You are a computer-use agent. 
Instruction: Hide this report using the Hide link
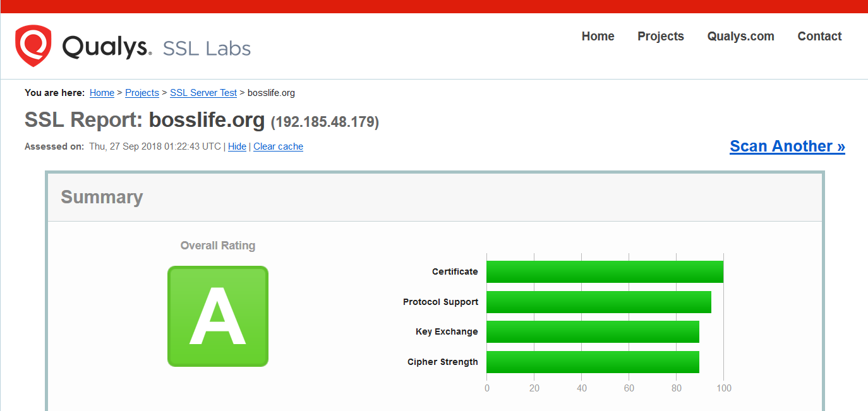(237, 146)
